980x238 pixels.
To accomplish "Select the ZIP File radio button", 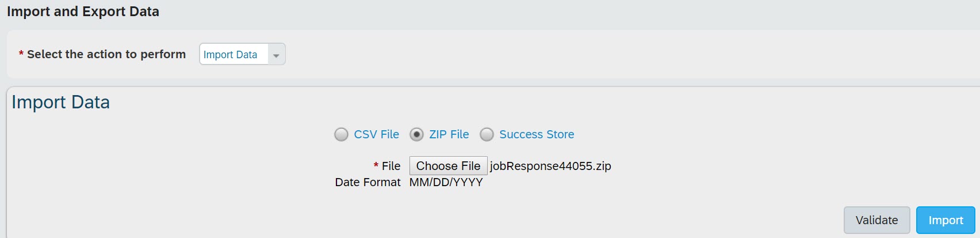I will [x=416, y=134].
